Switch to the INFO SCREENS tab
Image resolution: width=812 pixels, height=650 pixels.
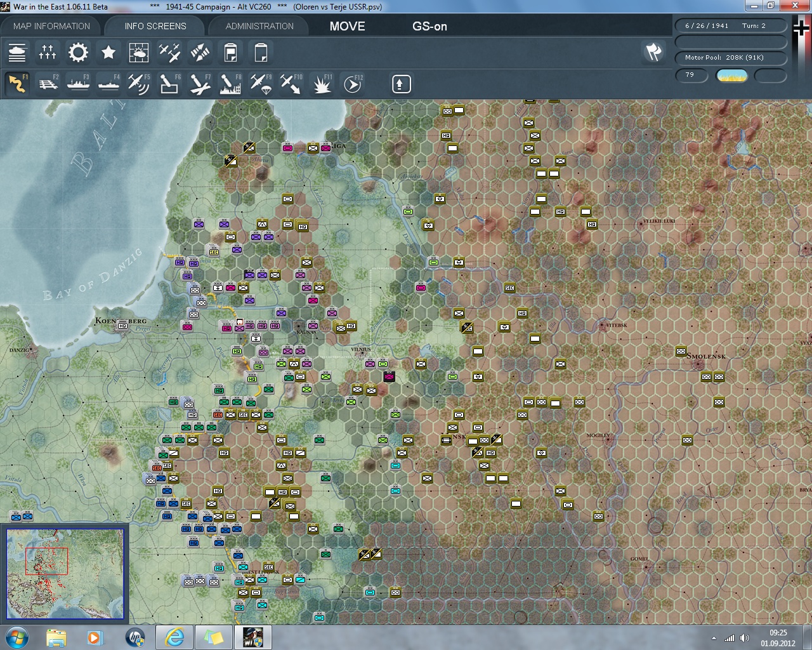155,26
